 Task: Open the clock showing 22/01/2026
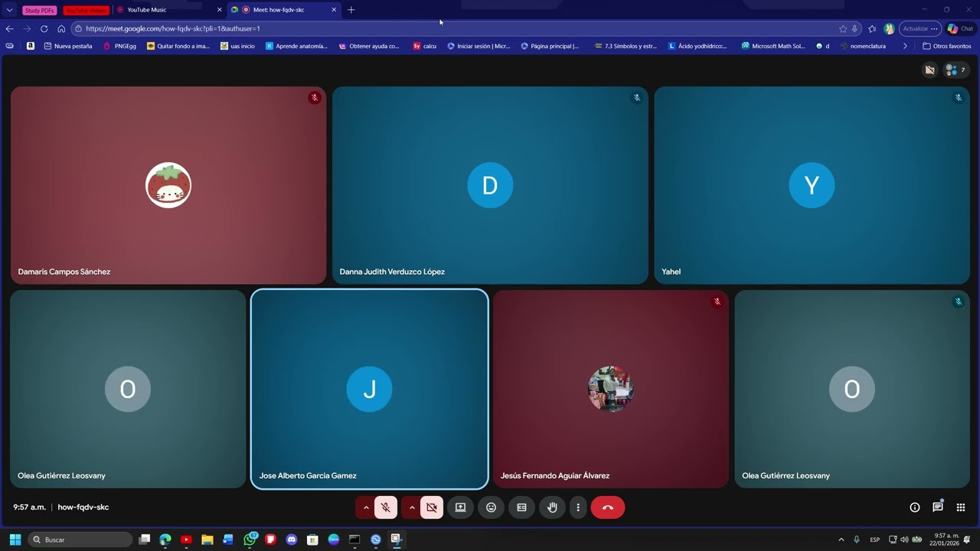click(x=944, y=540)
